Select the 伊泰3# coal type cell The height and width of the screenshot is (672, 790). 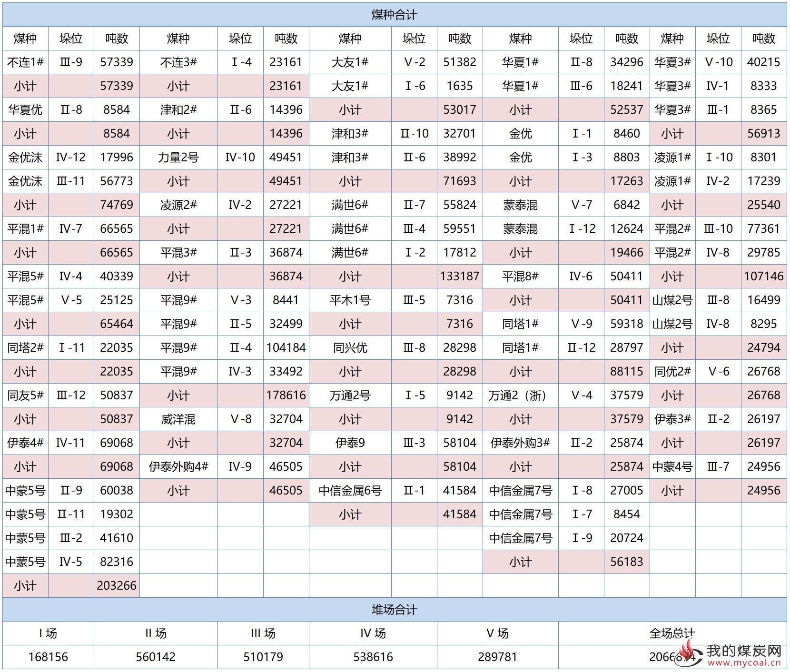(672, 419)
